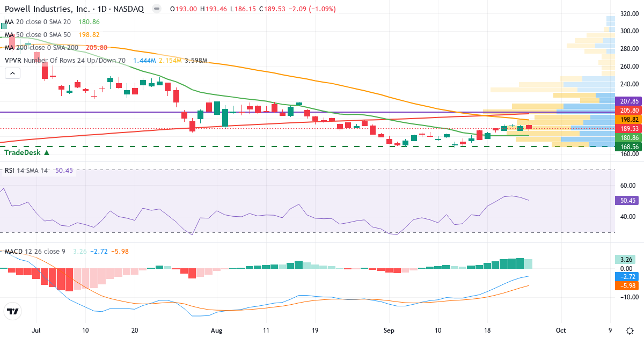Click the RSI legend value 50.45
644x338 pixels.
(x=64, y=171)
